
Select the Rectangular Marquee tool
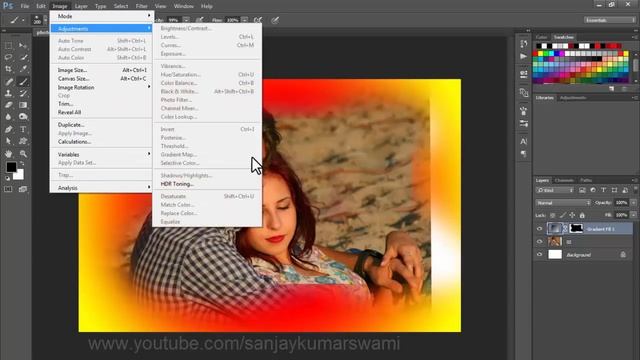point(9,45)
